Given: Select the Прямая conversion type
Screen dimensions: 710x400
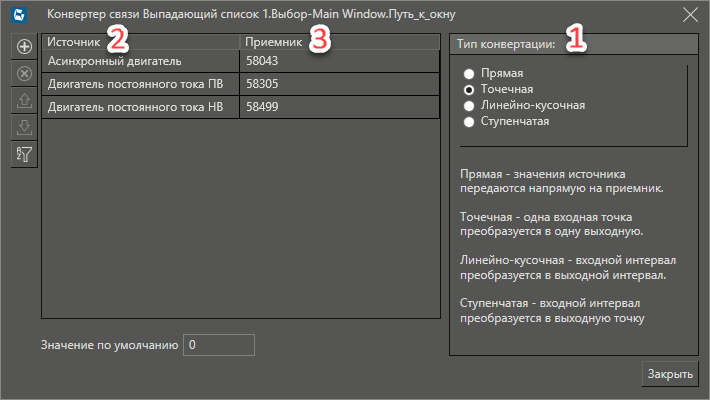Looking at the screenshot, I should click(468, 74).
